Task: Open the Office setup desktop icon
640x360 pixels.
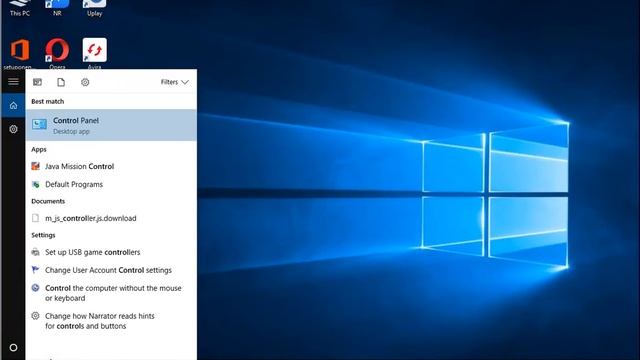Action: coord(19,53)
